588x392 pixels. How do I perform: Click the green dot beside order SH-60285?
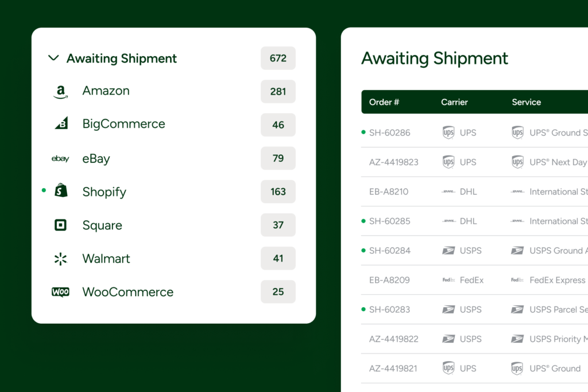363,220
